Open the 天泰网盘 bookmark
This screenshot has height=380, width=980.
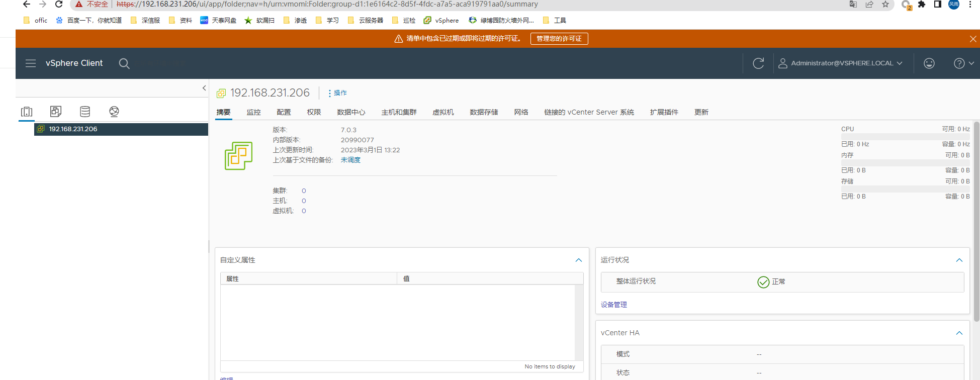pos(218,21)
